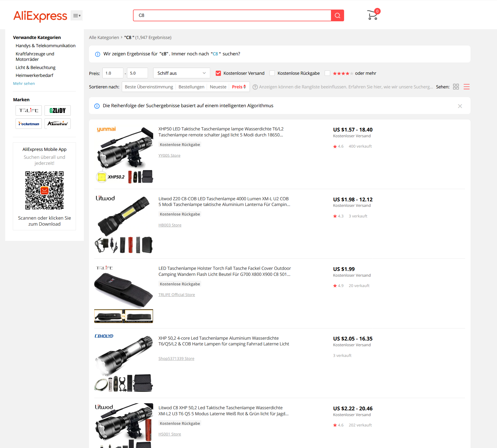Screen dimensions: 497x448
Task: Enable Kostenlose Rückgabe checkbox
Action: 272,73
